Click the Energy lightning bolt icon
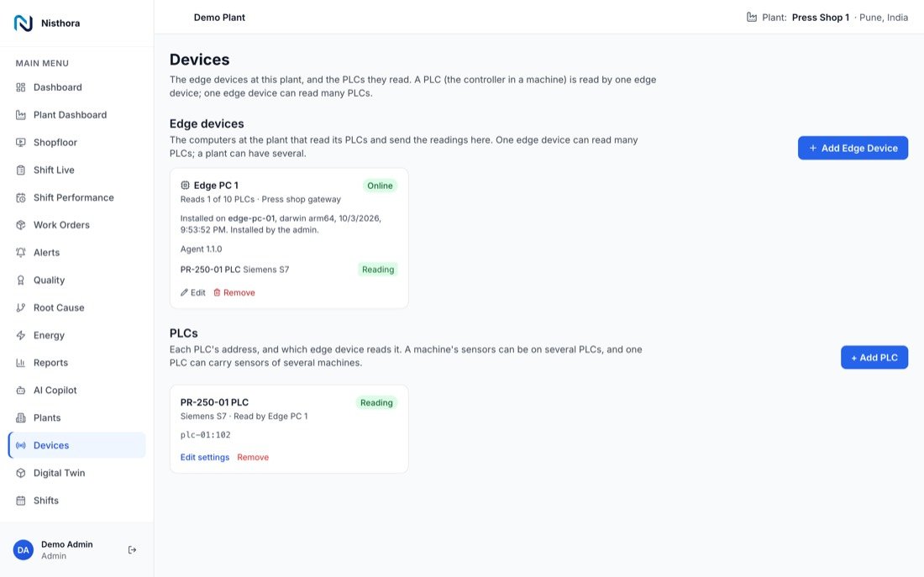The image size is (924, 577). 21,335
